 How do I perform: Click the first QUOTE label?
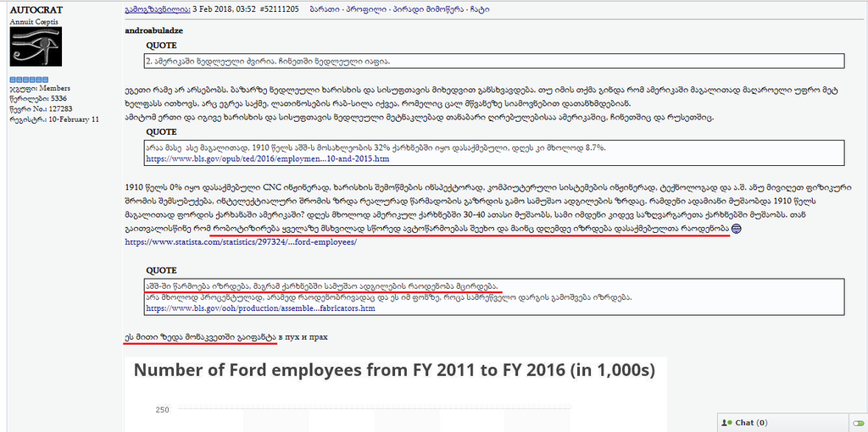point(162,46)
